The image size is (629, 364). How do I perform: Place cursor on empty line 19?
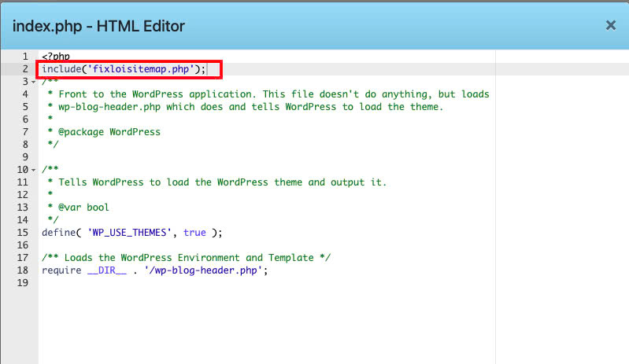(x=157, y=283)
